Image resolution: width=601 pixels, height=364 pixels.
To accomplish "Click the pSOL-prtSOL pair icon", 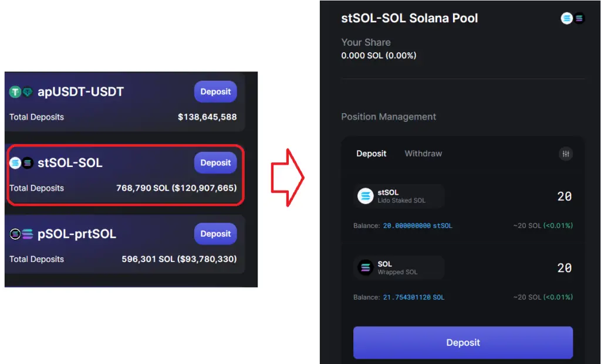I will coord(22,234).
